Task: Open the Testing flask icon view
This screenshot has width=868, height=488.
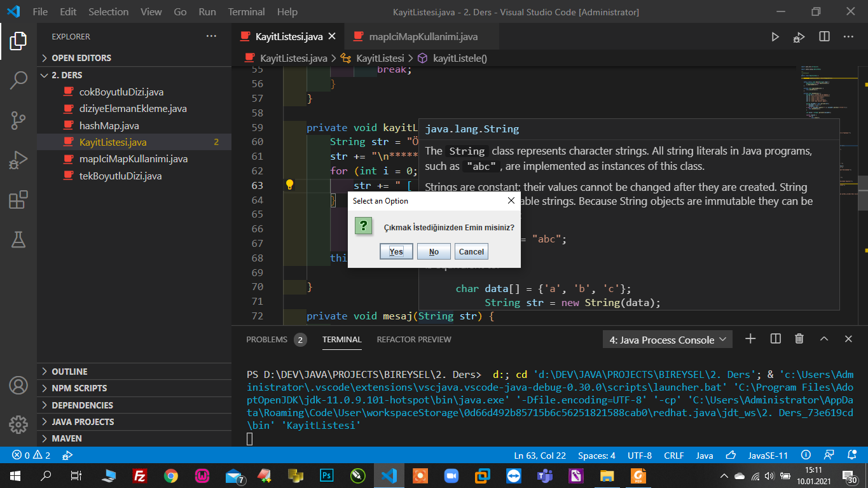Action: [x=18, y=239]
